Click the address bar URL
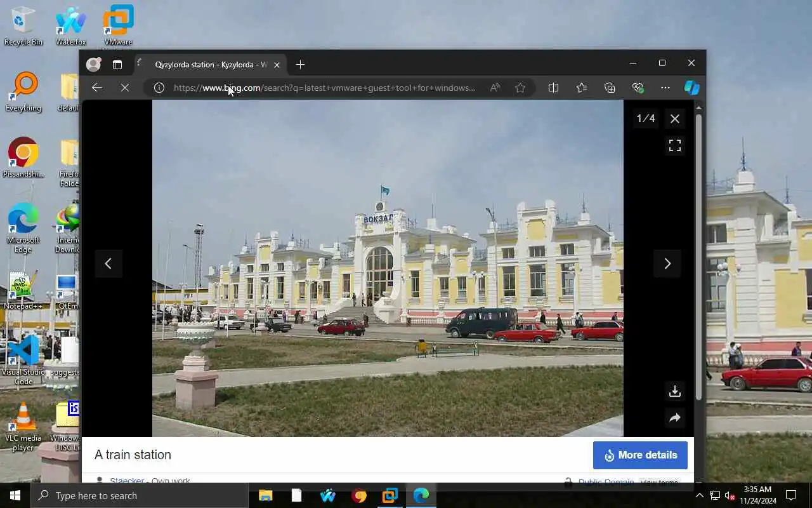The image size is (812, 508). (324, 88)
